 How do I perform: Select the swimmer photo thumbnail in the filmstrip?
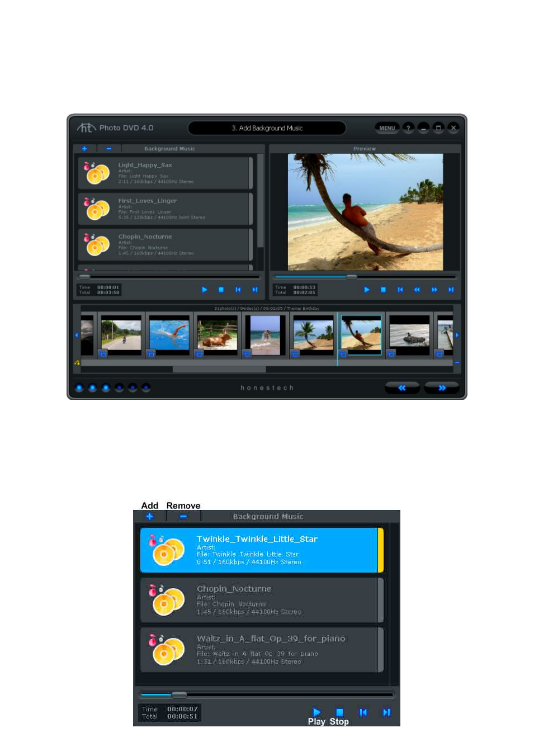pyautogui.click(x=169, y=334)
